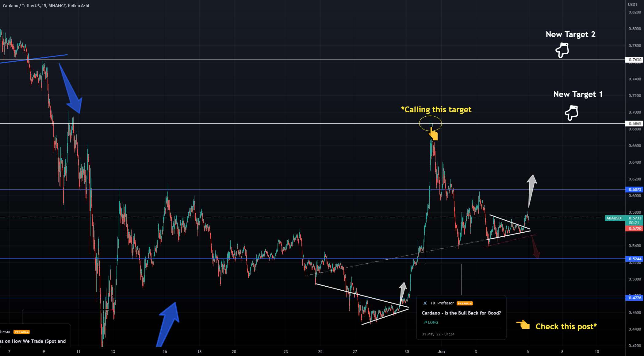Viewport: 644px width, 356px height.
Task: Click the FX_Professor avatar icon in idea card
Action: coord(425,303)
